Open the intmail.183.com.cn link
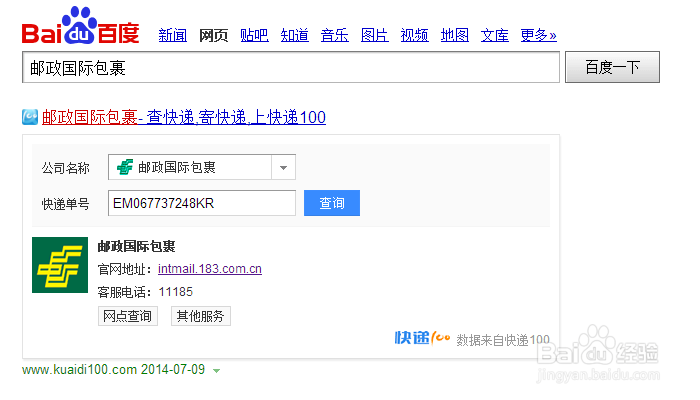This screenshot has height=400, width=700. click(x=210, y=269)
